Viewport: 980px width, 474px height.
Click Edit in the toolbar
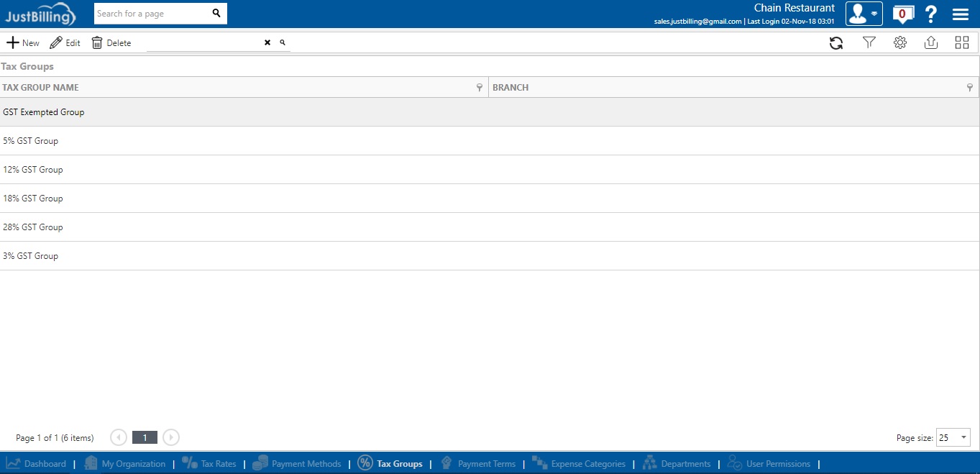coord(65,43)
